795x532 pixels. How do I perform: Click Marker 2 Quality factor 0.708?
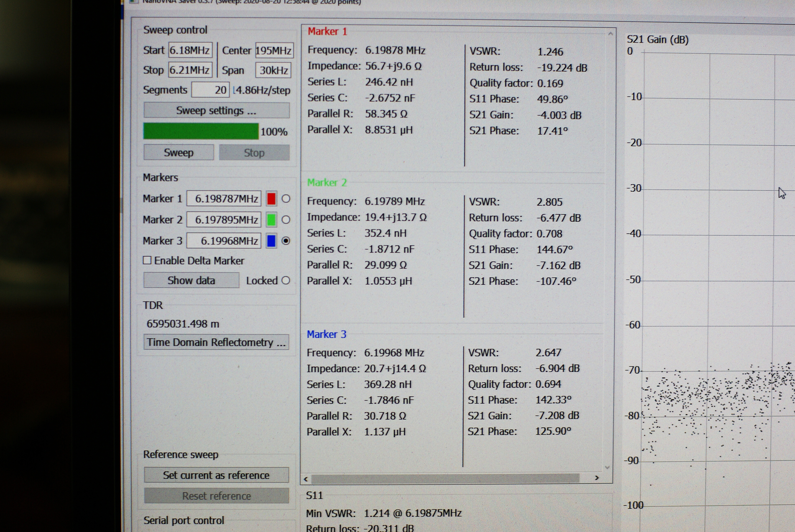coord(549,233)
